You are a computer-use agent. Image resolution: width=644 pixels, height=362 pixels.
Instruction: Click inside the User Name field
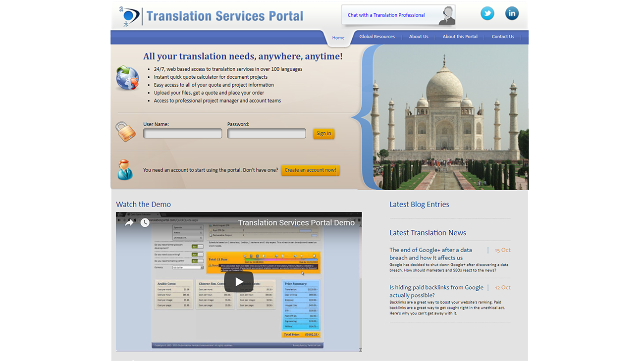182,133
